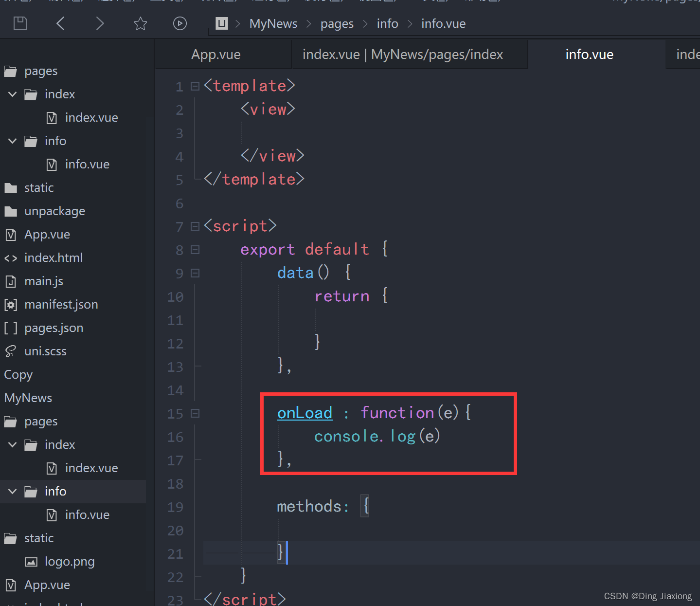Screen dimensions: 700x606
Task: Click the unpackage folder icon
Action: point(11,211)
